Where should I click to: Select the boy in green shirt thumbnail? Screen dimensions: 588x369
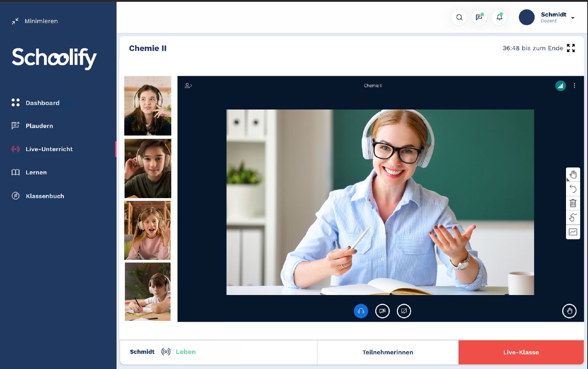(x=147, y=168)
